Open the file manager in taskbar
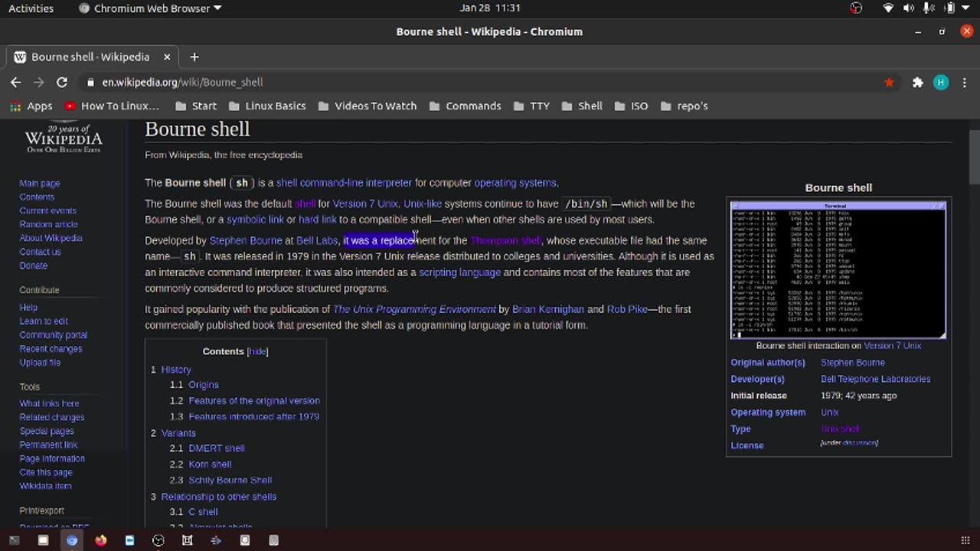Screen dimensions: 980x551 coord(43,540)
